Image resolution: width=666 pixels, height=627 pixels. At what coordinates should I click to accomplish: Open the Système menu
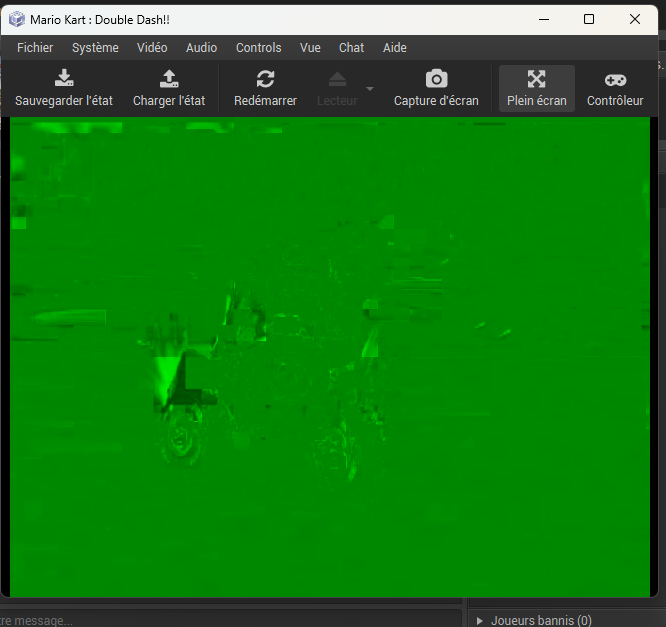[95, 48]
